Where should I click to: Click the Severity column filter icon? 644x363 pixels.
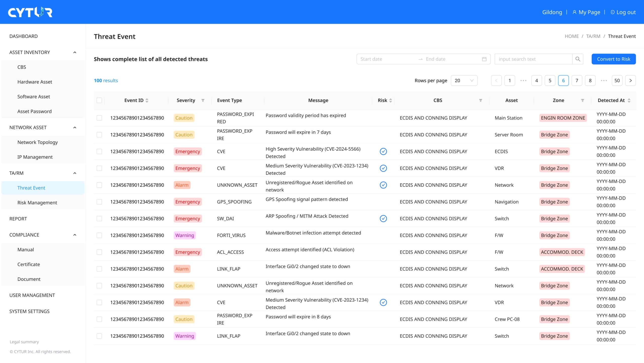click(x=203, y=100)
